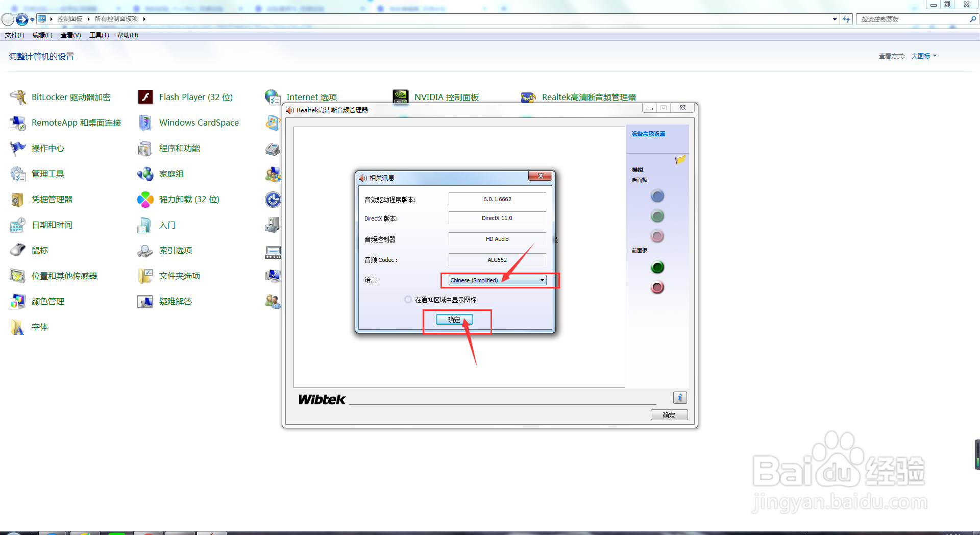
Task: Open the 语言 Chinese (Simplified) dropdown
Action: point(497,280)
